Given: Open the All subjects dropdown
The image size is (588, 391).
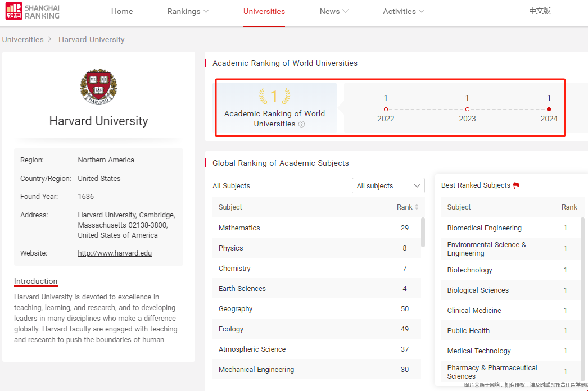Looking at the screenshot, I should [388, 185].
